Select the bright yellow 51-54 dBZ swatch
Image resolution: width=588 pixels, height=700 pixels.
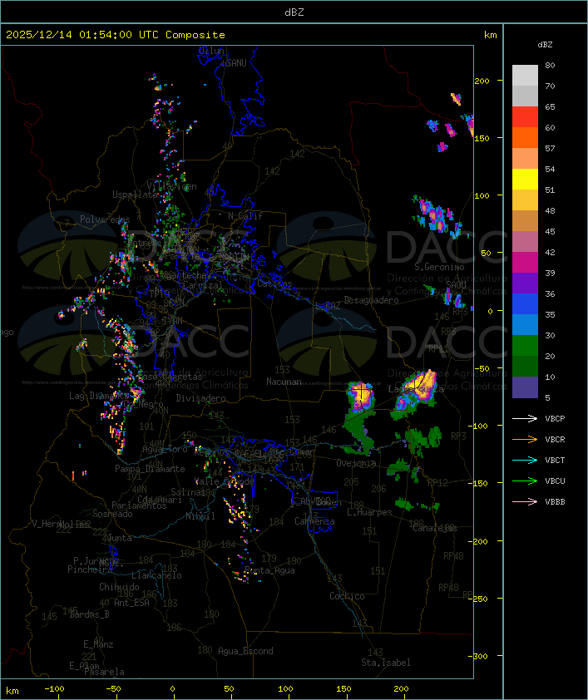coord(525,179)
